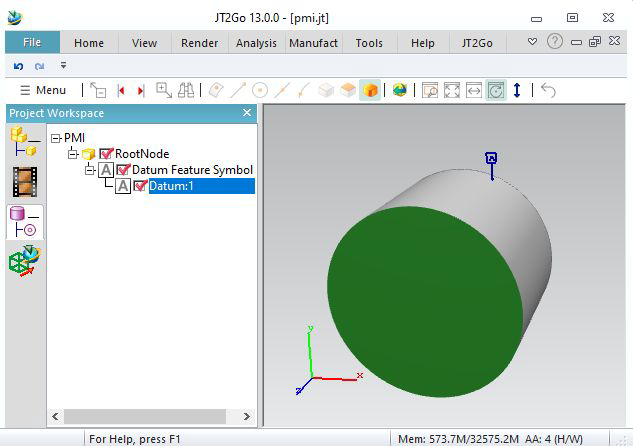Click the green end face of cylinder
633x446 pixels.
[x=424, y=301]
